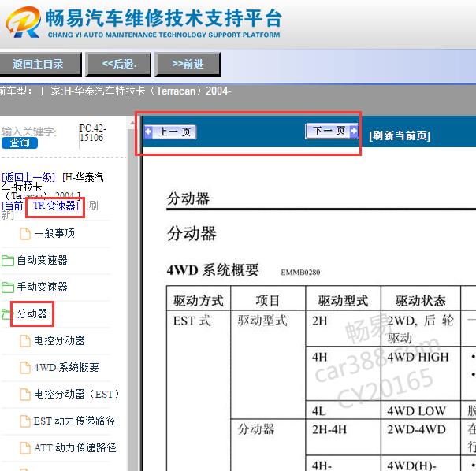Image resolution: width=476 pixels, height=471 pixels.
Task: Click open folder icon beside 分动器
Action: coord(6,313)
